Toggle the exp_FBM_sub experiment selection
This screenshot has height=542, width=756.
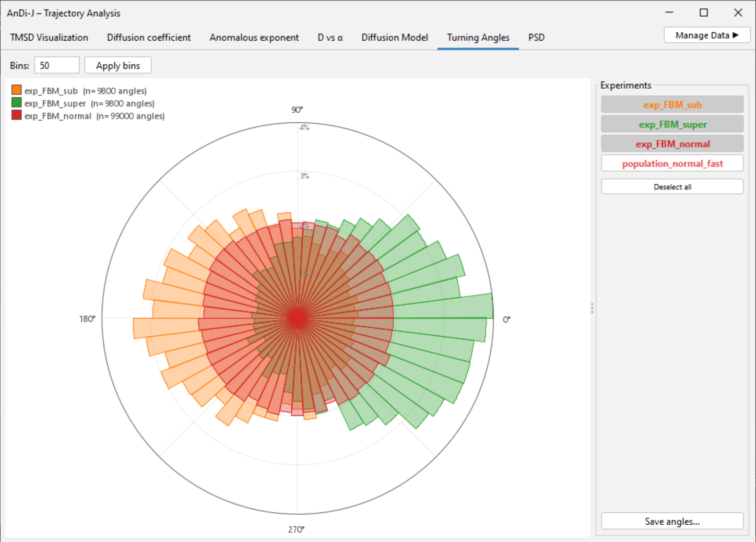click(x=672, y=104)
